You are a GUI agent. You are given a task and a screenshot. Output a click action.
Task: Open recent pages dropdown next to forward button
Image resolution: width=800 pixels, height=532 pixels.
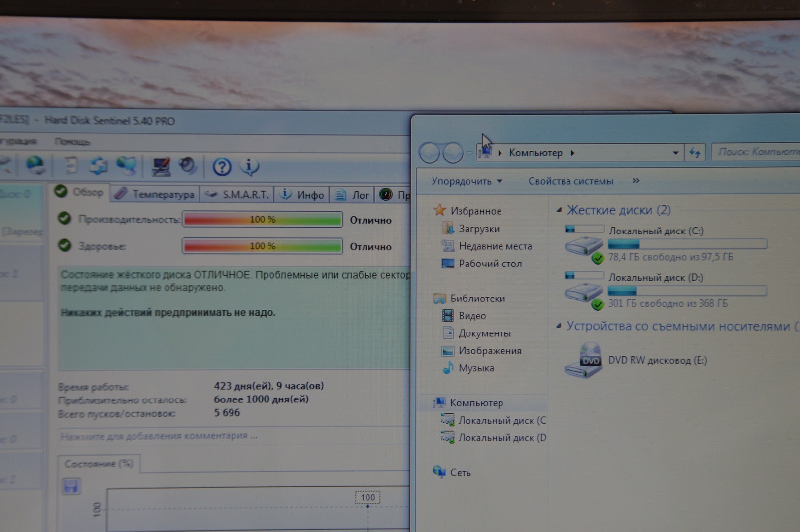pyautogui.click(x=469, y=153)
